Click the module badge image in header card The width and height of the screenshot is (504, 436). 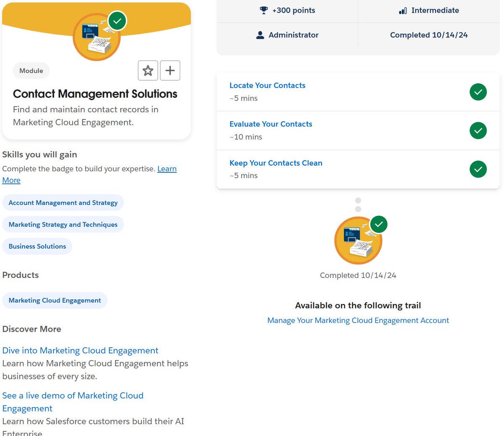pyautogui.click(x=97, y=37)
